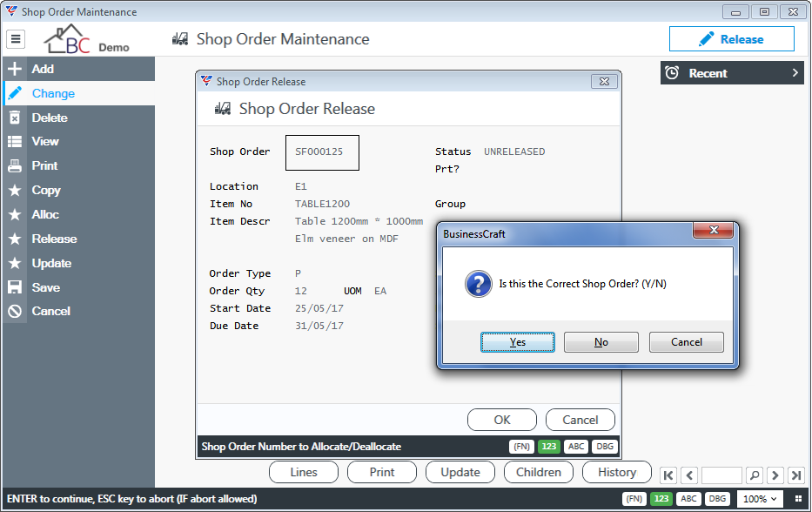The image size is (812, 512).
Task: Click the prohibited circle Cancel icon
Action: 15,312
